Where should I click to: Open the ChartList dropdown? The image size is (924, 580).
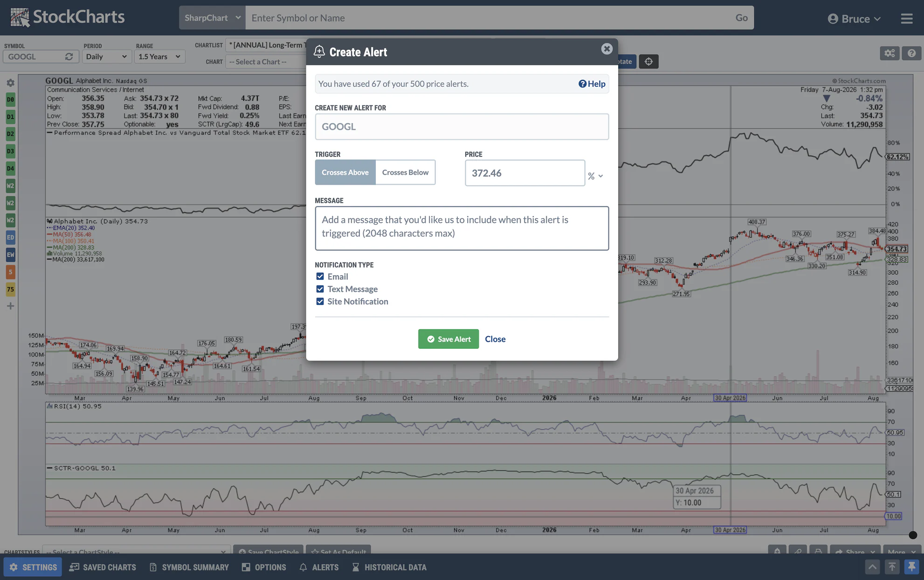pyautogui.click(x=266, y=45)
